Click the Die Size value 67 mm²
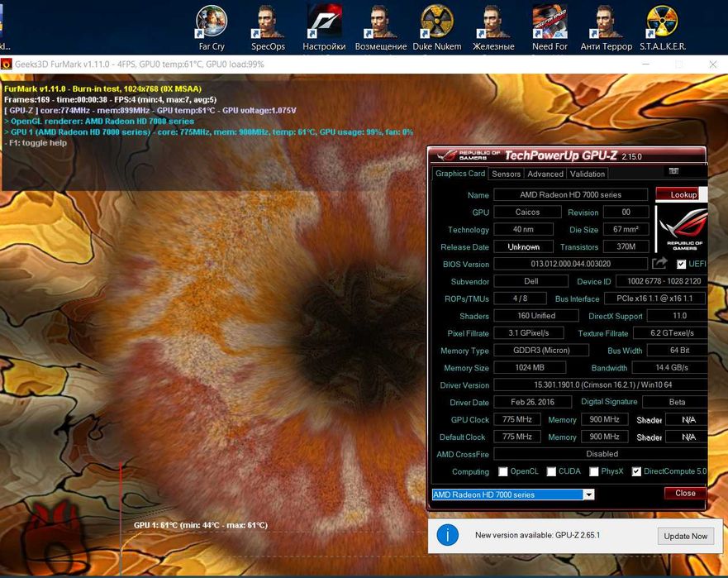Screen dimensions: 728x578 point(626,229)
